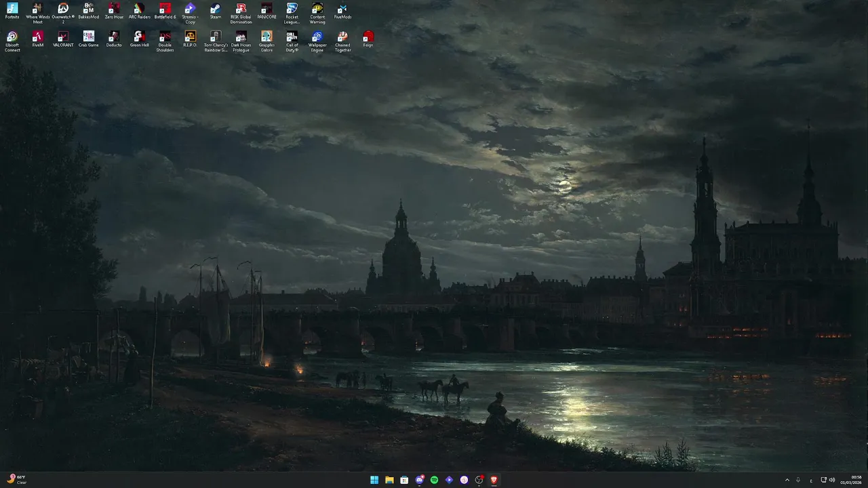Select the Double Shoulders shortcut
Image resolution: width=868 pixels, height=488 pixels.
click(165, 41)
